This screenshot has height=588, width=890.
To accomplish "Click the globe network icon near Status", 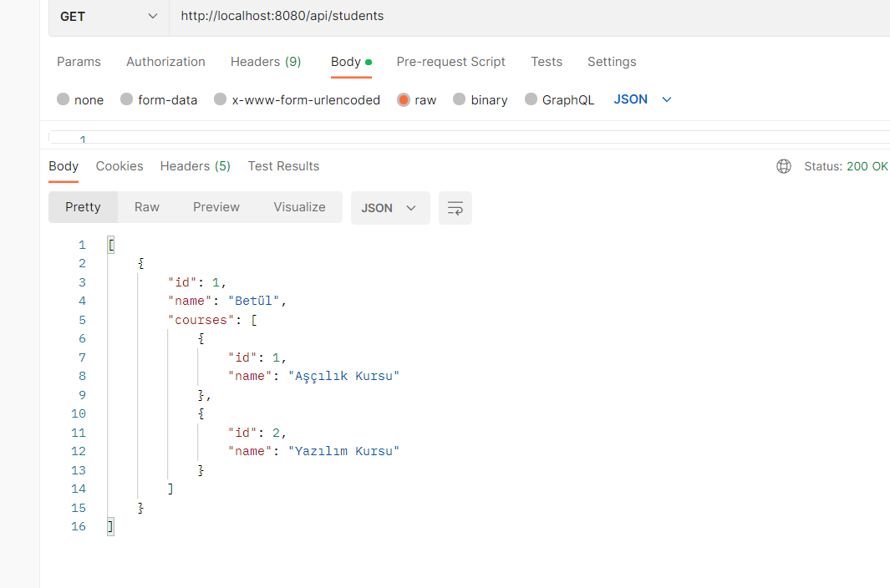I will 784,166.
